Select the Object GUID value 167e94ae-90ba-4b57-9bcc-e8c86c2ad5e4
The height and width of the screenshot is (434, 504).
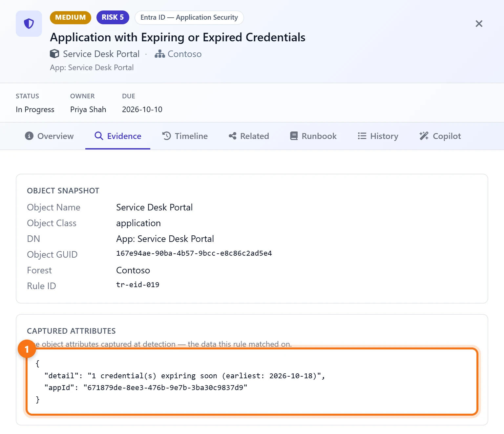pos(194,253)
